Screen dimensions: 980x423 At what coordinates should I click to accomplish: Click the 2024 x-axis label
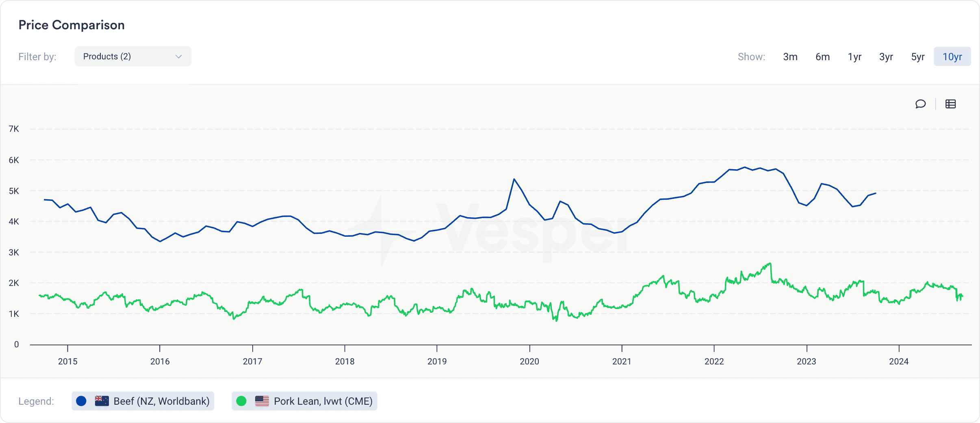coord(899,361)
